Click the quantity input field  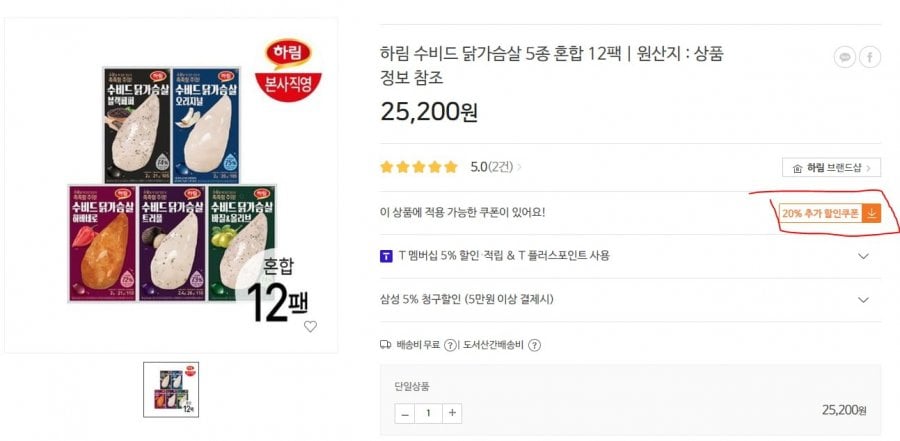pyautogui.click(x=428, y=413)
